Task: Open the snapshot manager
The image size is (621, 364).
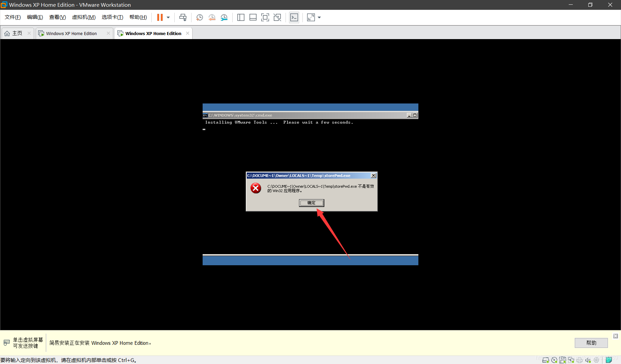Action: pos(224,18)
